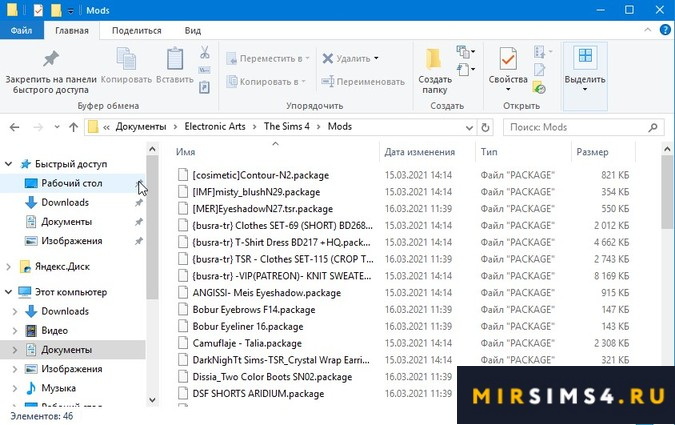
Task: Select Изображения under Быстрый доступ
Action: coord(72,241)
